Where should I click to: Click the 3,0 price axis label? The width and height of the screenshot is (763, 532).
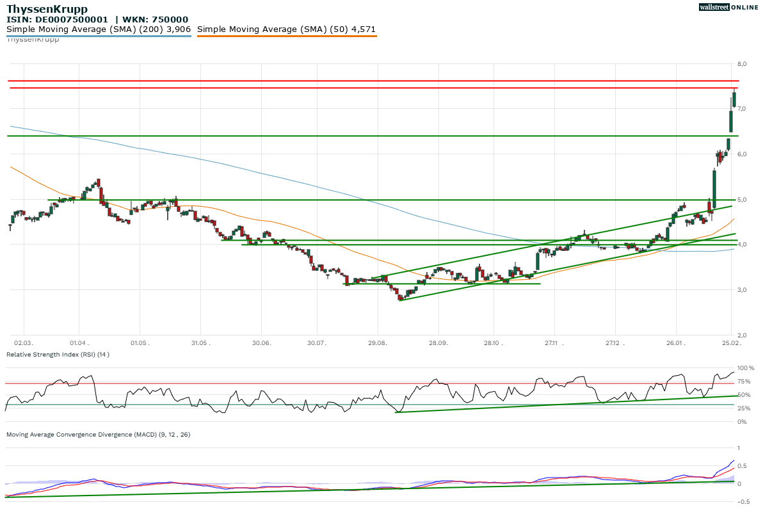coord(742,290)
